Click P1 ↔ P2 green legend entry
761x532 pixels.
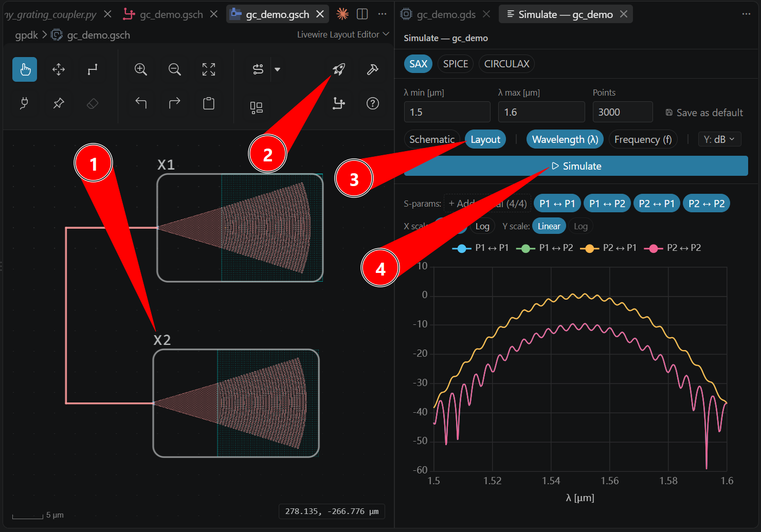pyautogui.click(x=545, y=248)
